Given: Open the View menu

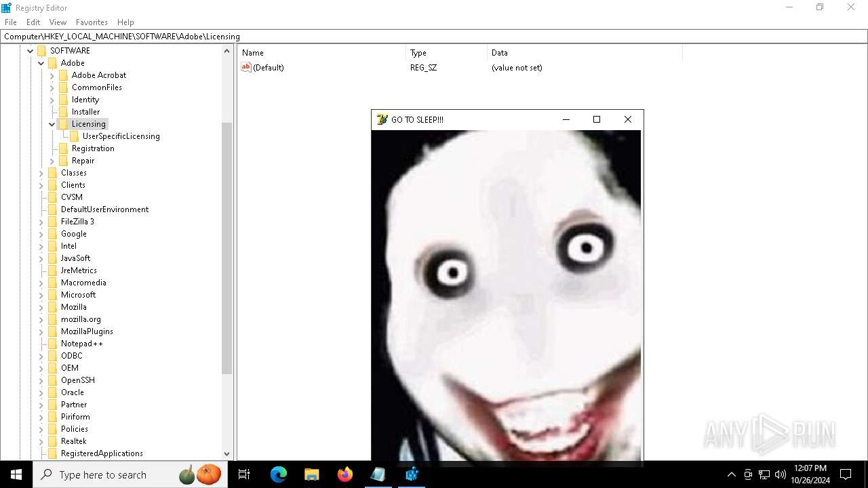Looking at the screenshot, I should [x=58, y=22].
